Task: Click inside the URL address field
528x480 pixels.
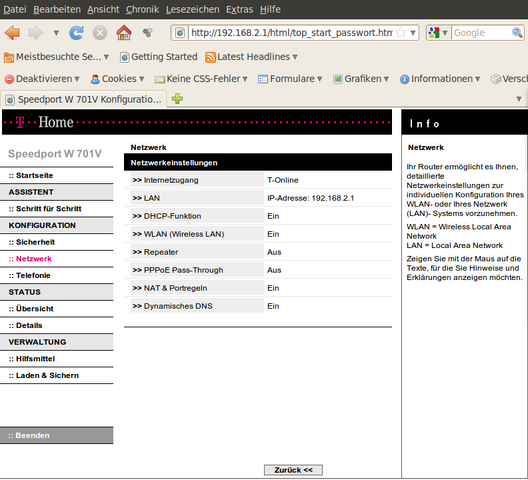Action: pyautogui.click(x=292, y=33)
